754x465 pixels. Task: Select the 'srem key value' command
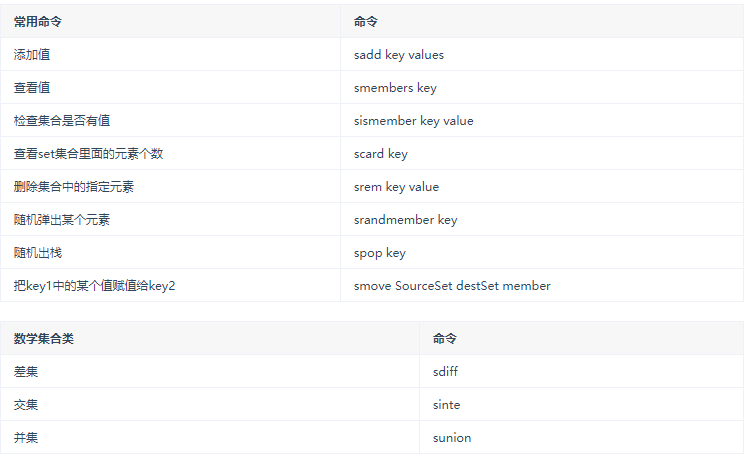point(396,187)
